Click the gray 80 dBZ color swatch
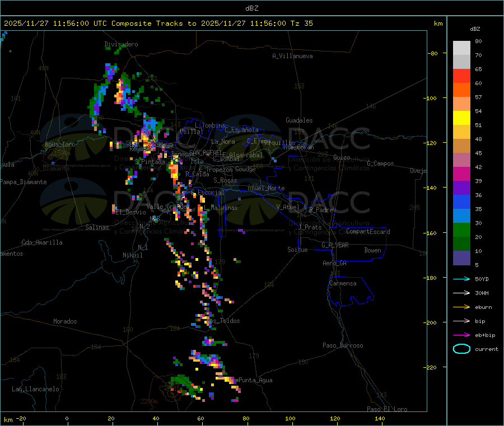 [x=461, y=48]
